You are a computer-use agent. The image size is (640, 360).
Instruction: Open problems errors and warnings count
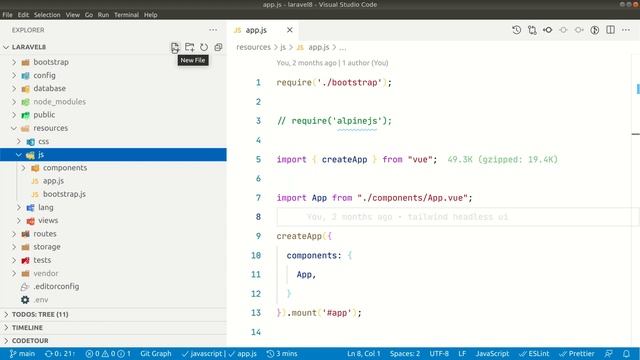point(108,354)
